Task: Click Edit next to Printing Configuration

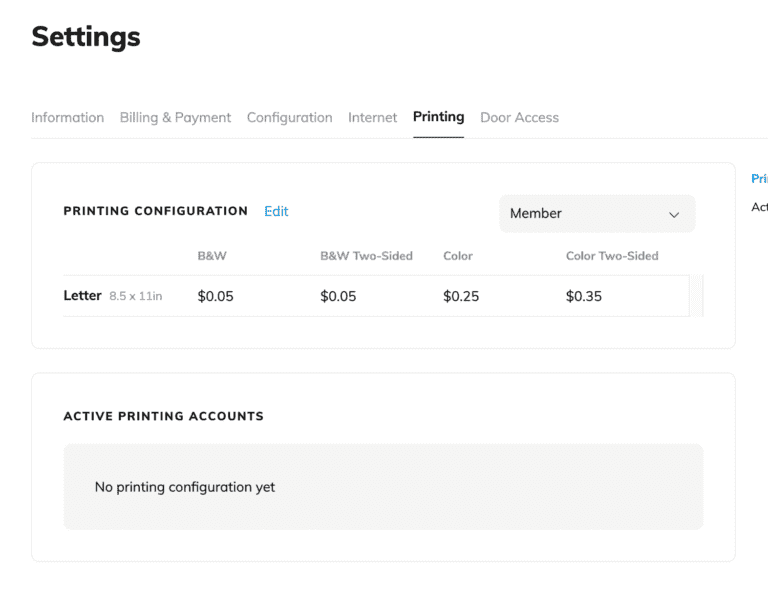Action: point(276,211)
